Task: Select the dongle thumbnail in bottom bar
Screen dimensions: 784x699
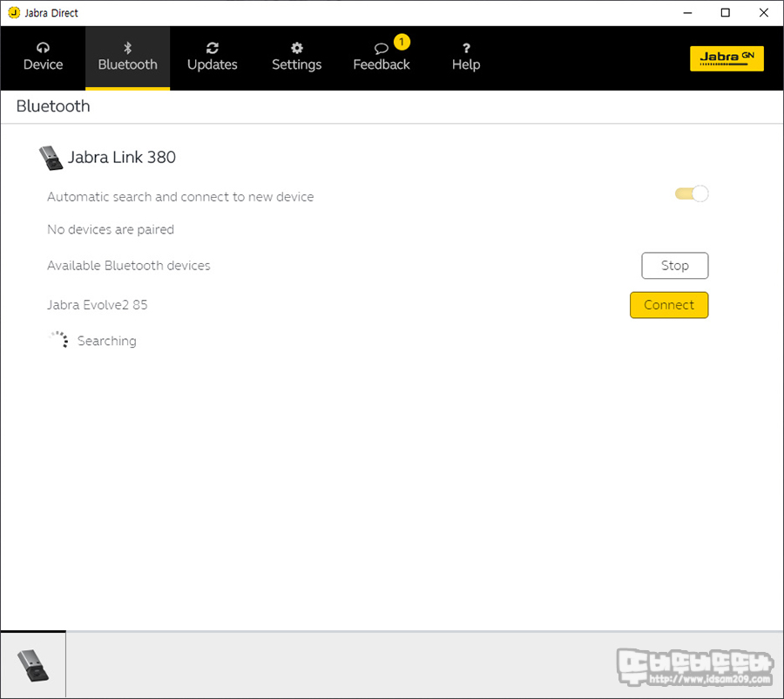Action: (33, 665)
